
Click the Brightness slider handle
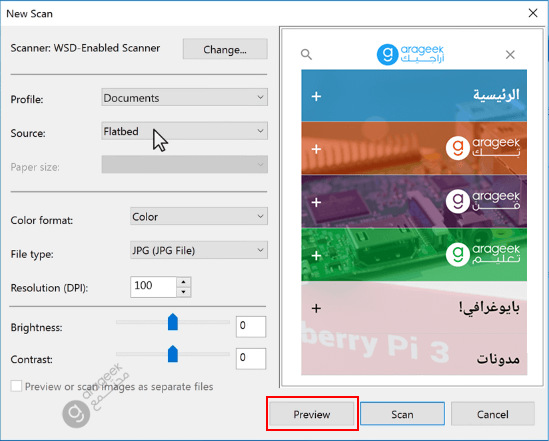pos(173,322)
